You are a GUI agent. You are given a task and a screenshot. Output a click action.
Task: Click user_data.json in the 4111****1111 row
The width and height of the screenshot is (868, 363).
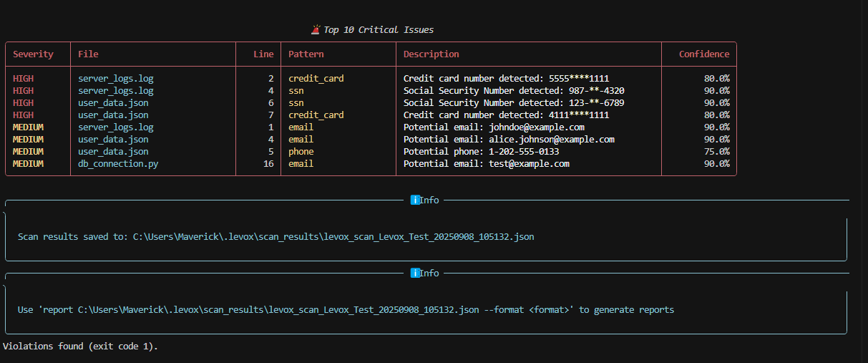tap(113, 115)
